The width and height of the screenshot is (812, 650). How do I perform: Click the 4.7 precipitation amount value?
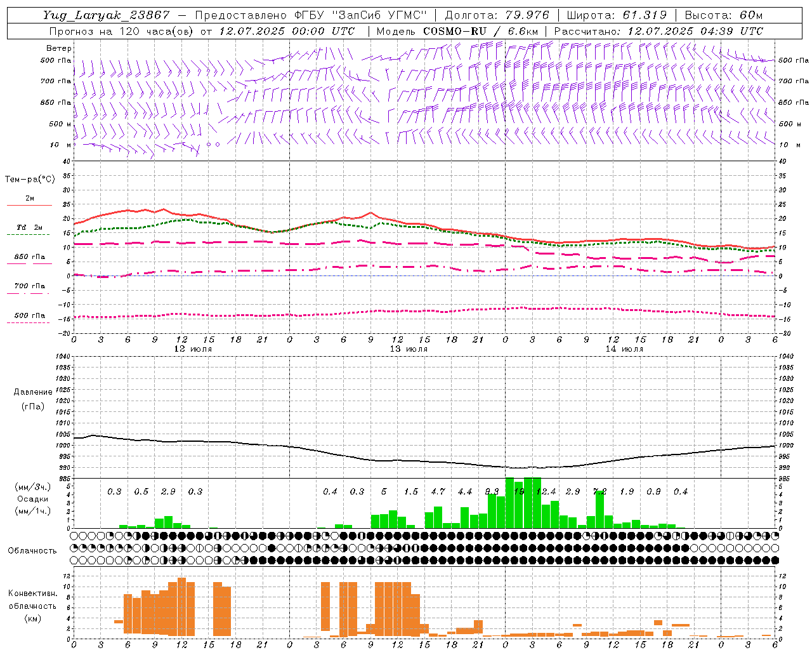click(x=438, y=492)
